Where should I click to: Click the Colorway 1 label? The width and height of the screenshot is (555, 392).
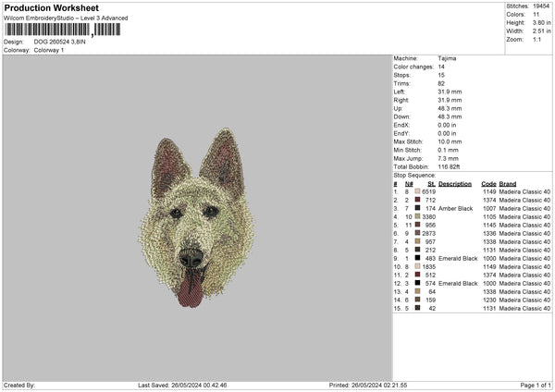pyautogui.click(x=49, y=50)
